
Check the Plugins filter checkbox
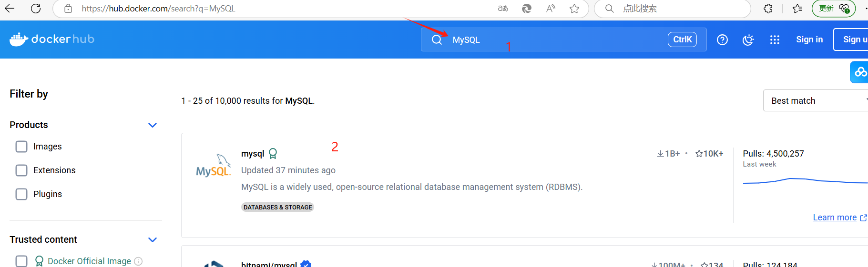[21, 194]
